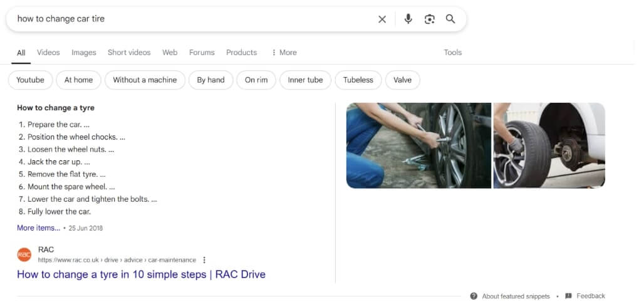The height and width of the screenshot is (307, 644).
Task: Click the Feedback link
Action: coord(591,296)
